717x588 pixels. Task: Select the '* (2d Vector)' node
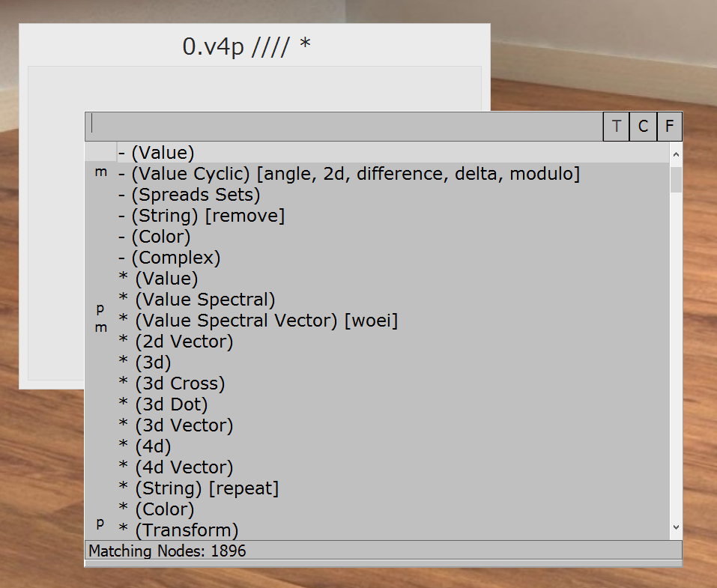(x=176, y=342)
